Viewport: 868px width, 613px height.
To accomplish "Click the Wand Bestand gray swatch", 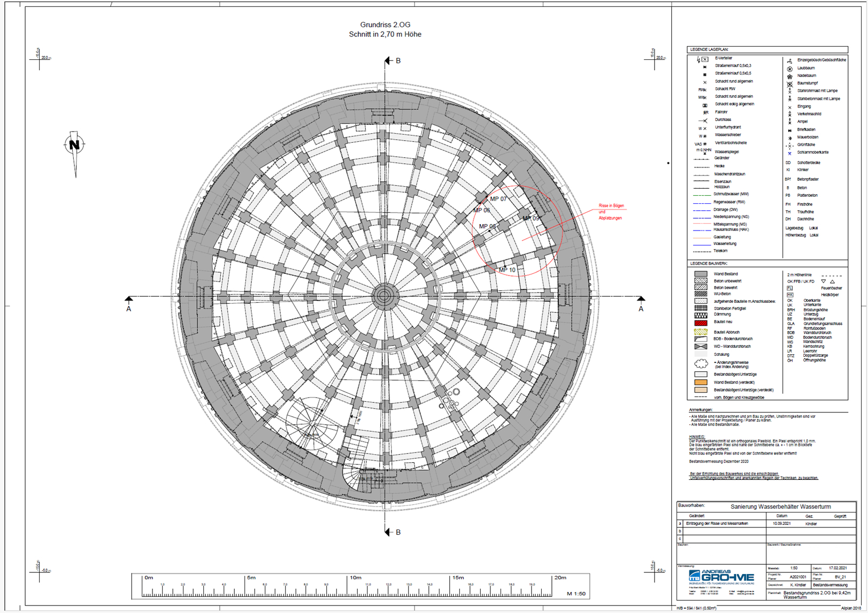I will [701, 274].
